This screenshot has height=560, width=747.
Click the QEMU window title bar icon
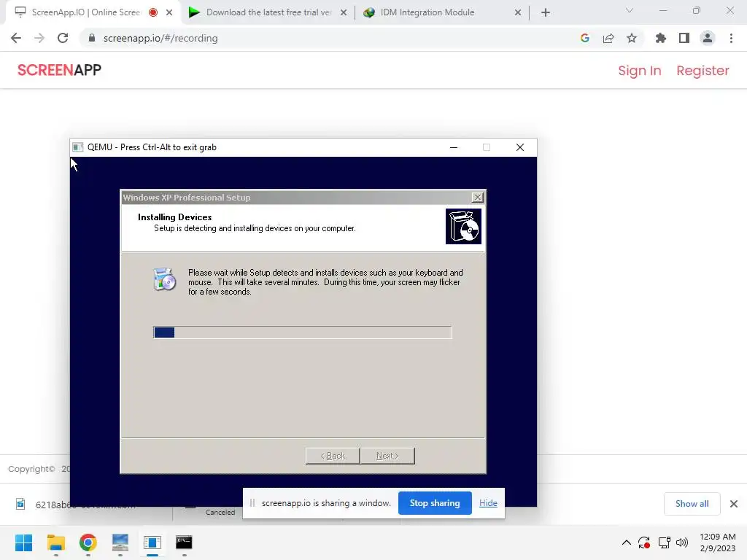click(x=77, y=147)
